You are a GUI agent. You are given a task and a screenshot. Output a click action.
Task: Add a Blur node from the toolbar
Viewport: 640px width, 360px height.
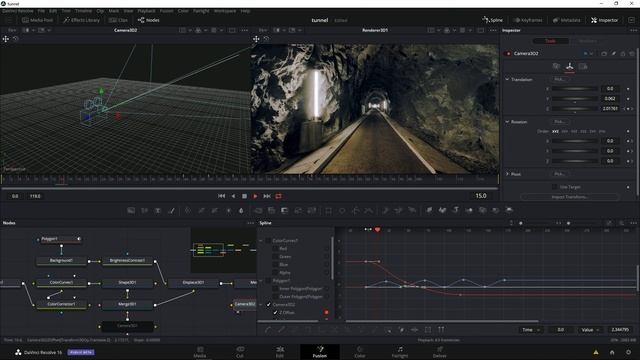tap(241, 210)
